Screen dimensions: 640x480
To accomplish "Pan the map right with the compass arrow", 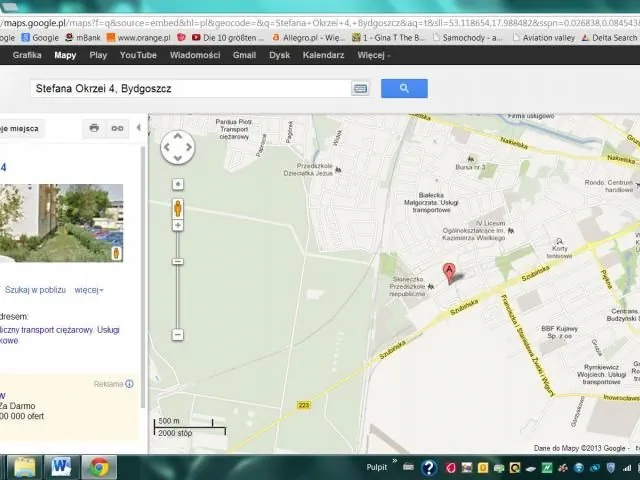I will click(x=189, y=147).
